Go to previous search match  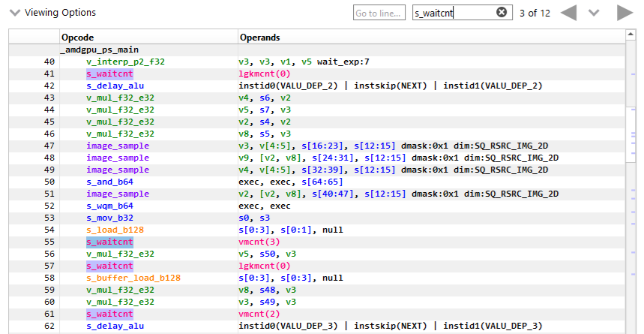568,13
